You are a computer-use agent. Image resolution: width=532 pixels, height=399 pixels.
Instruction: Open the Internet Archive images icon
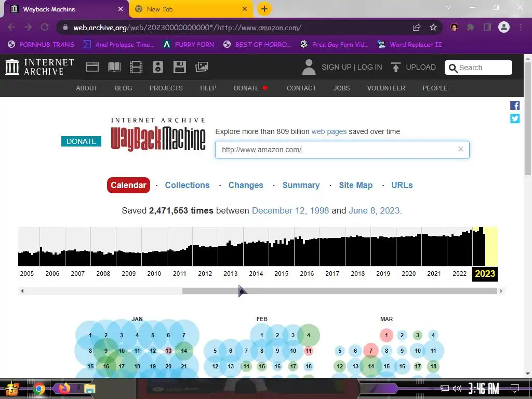202,67
